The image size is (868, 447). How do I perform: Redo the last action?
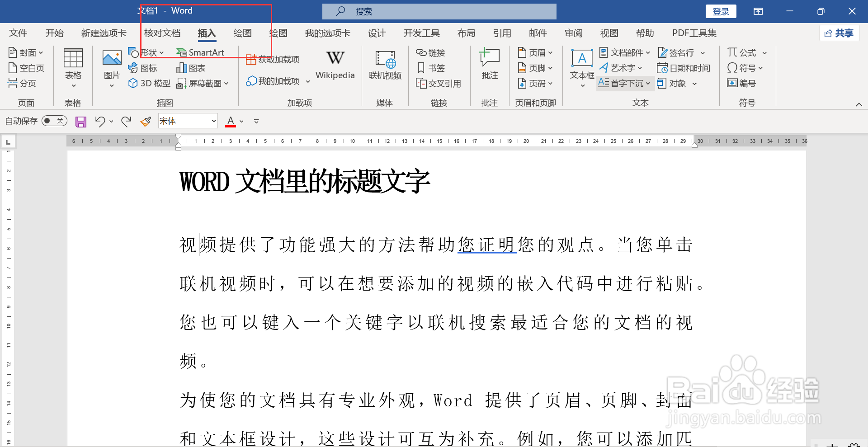click(x=126, y=121)
